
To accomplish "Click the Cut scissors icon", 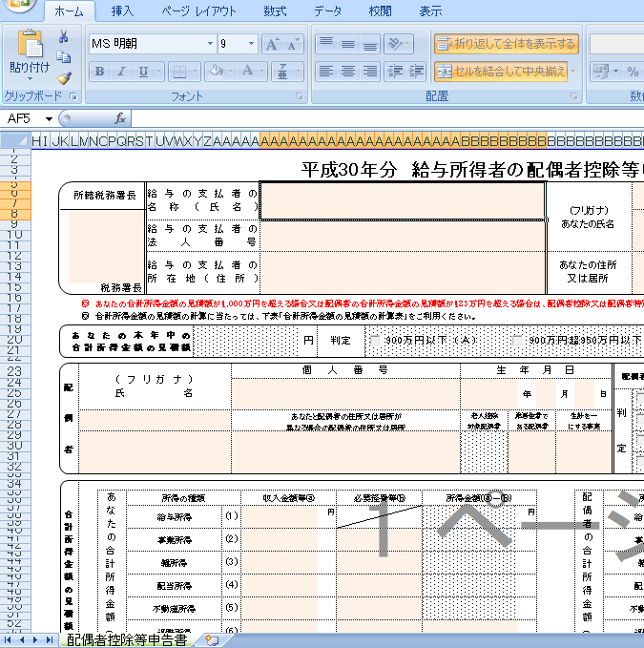I will pyautogui.click(x=63, y=37).
